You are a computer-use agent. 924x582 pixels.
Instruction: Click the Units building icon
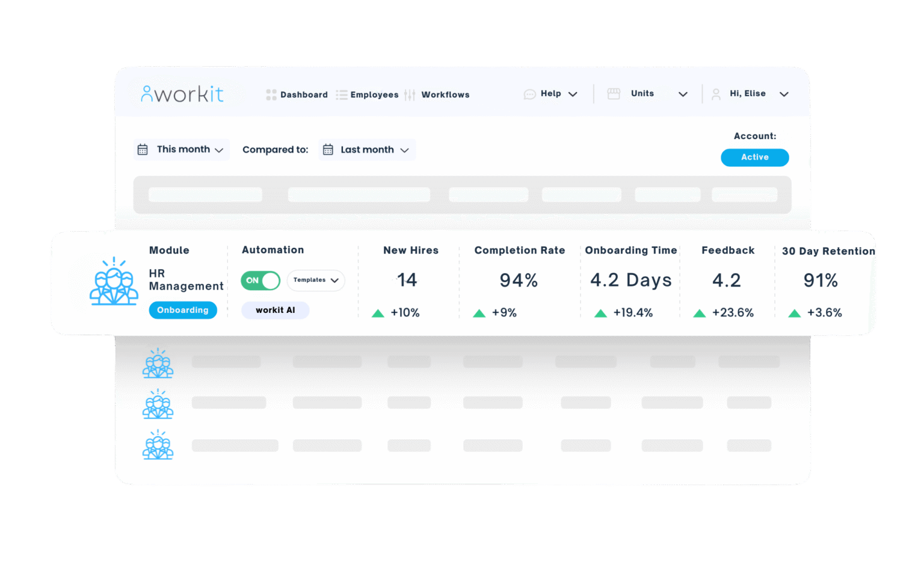click(x=614, y=93)
